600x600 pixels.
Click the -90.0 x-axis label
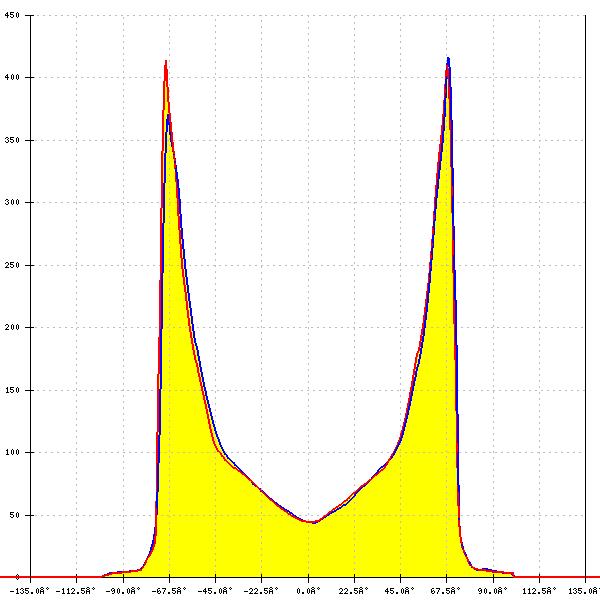tap(123, 591)
